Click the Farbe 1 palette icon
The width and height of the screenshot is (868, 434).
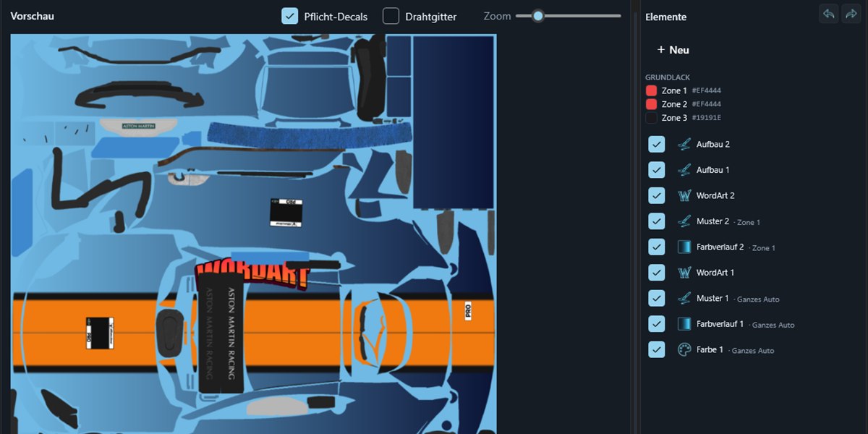coord(684,349)
